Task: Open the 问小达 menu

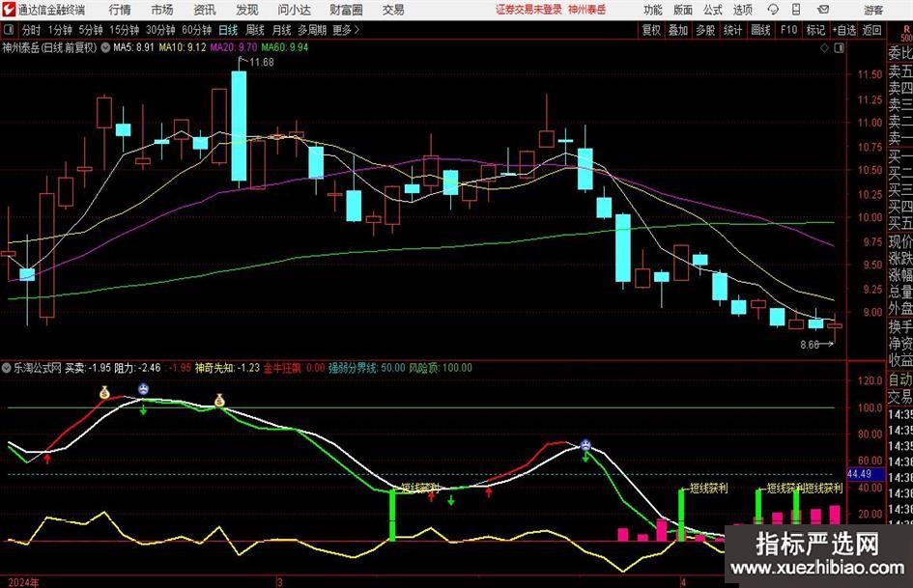Action: 294,10
